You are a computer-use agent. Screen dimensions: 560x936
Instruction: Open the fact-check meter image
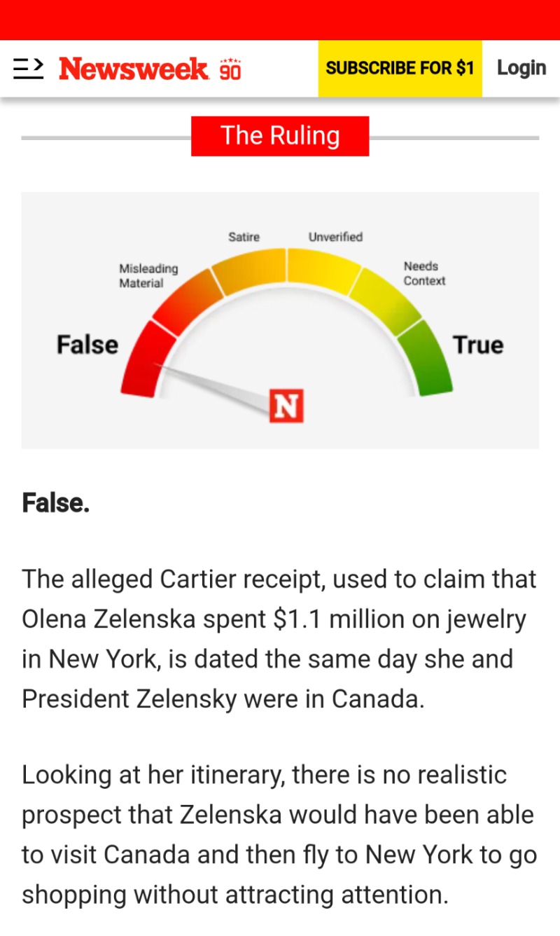coord(280,320)
